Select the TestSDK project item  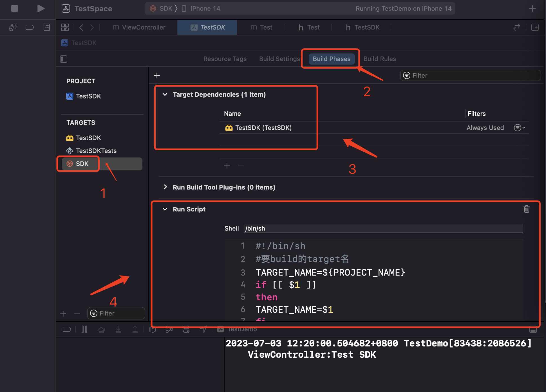pos(84,96)
